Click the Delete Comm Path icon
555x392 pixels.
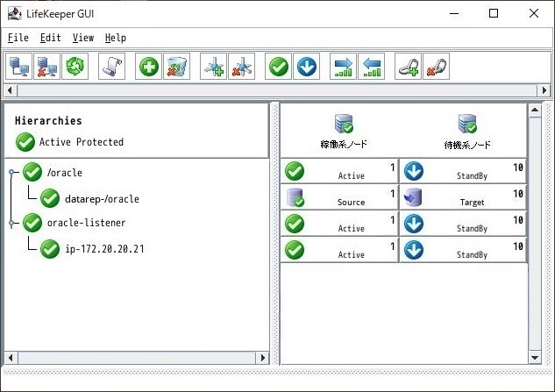[x=241, y=67]
